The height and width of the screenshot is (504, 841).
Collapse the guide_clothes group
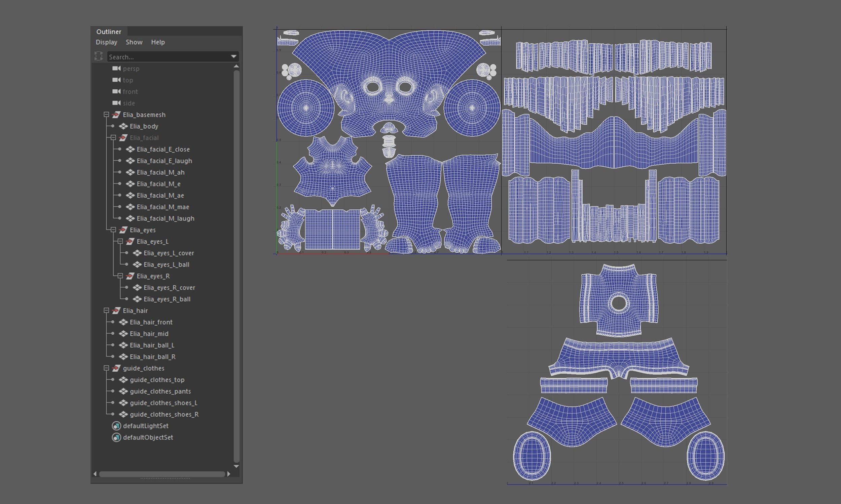click(x=106, y=368)
